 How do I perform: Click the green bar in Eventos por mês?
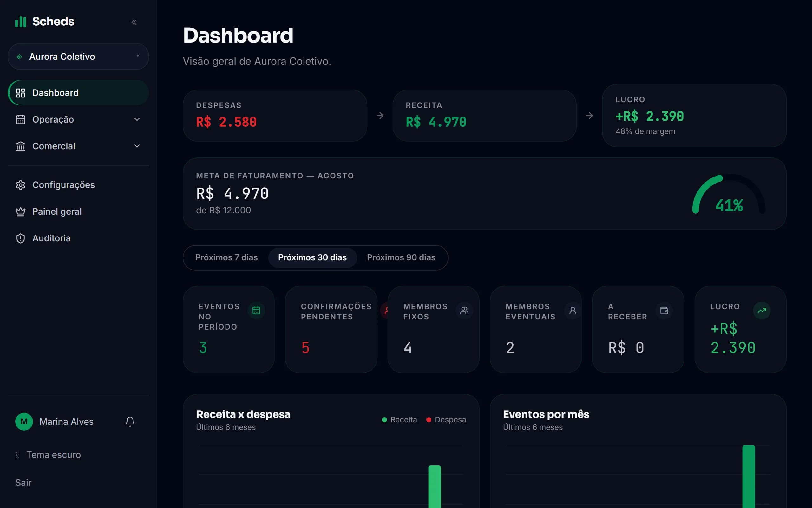coord(749,477)
